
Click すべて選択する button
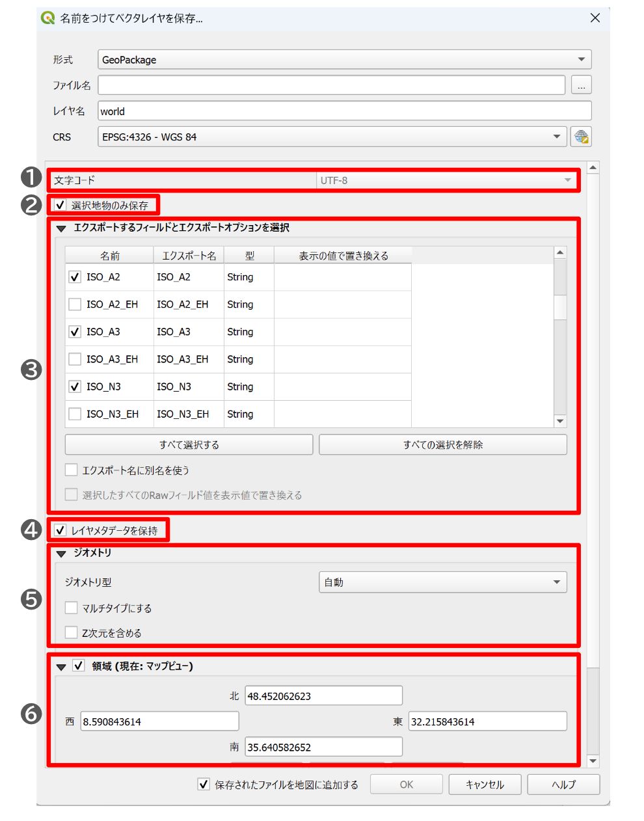click(189, 445)
